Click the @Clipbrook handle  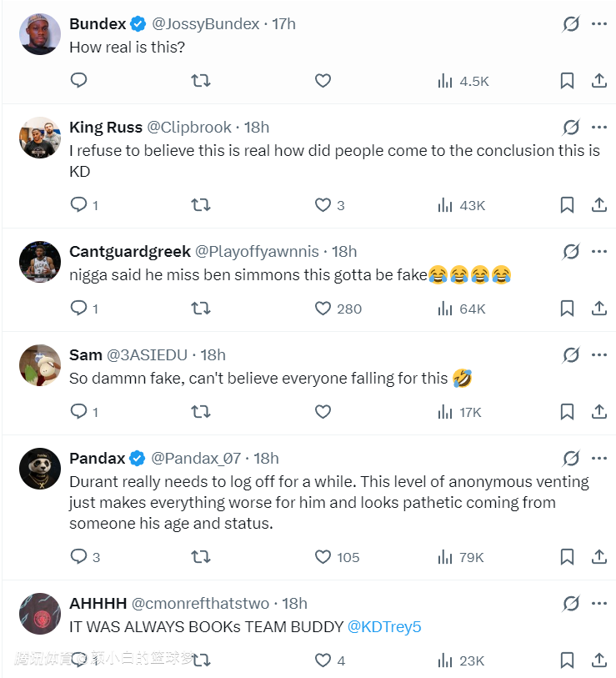click(x=189, y=128)
